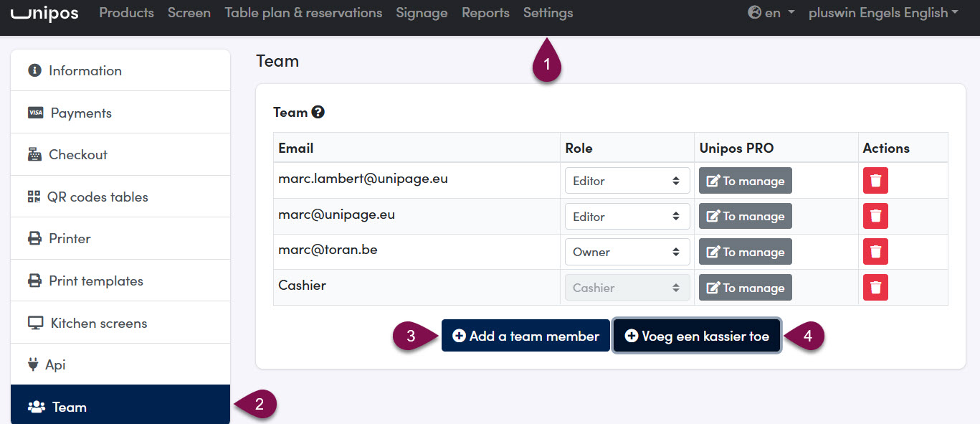This screenshot has height=424, width=980.
Task: Click the Unipos logo
Action: [x=44, y=12]
